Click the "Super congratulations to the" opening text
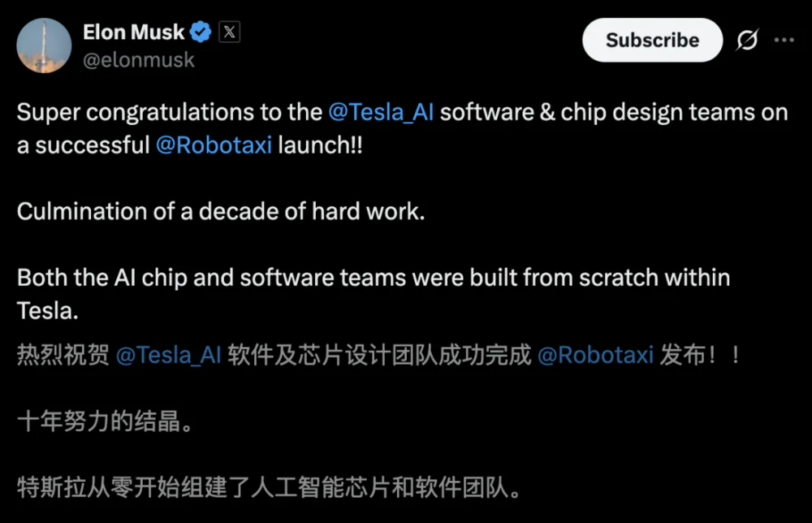Image resolution: width=812 pixels, height=523 pixels. pos(169,112)
